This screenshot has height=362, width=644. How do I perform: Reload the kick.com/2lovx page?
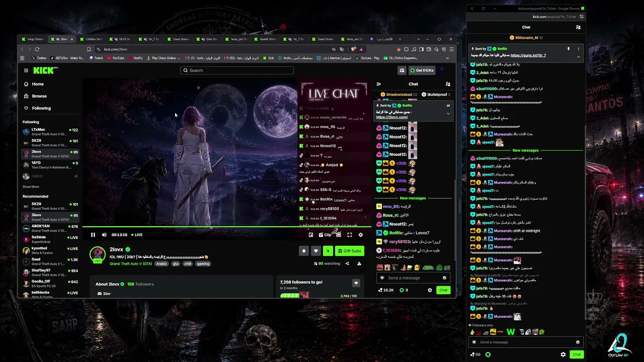(x=37, y=49)
